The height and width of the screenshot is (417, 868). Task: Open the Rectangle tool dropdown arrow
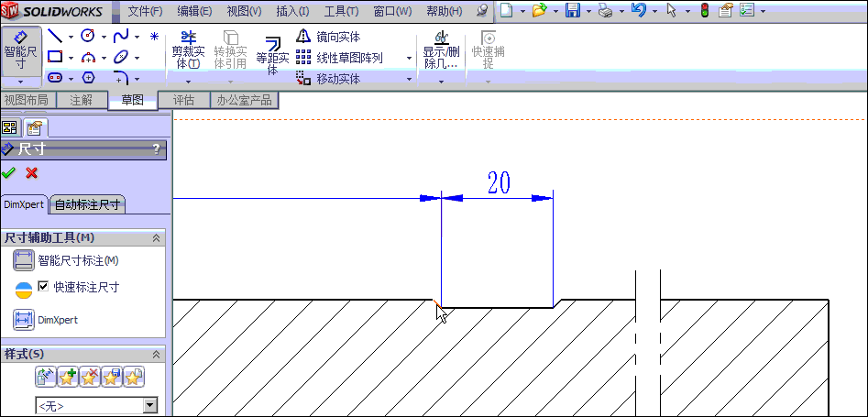71,58
